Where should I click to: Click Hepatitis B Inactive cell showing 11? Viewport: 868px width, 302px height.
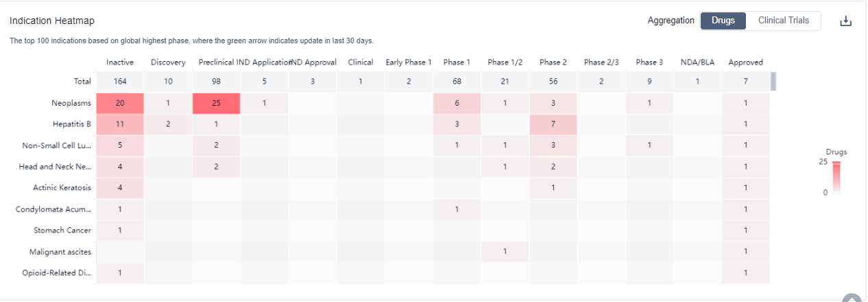[x=120, y=124]
